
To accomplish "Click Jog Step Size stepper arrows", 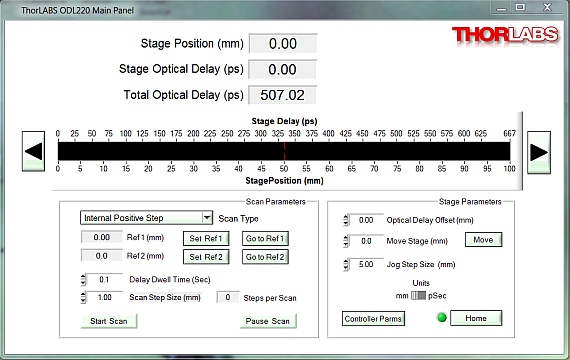I will pos(346,264).
